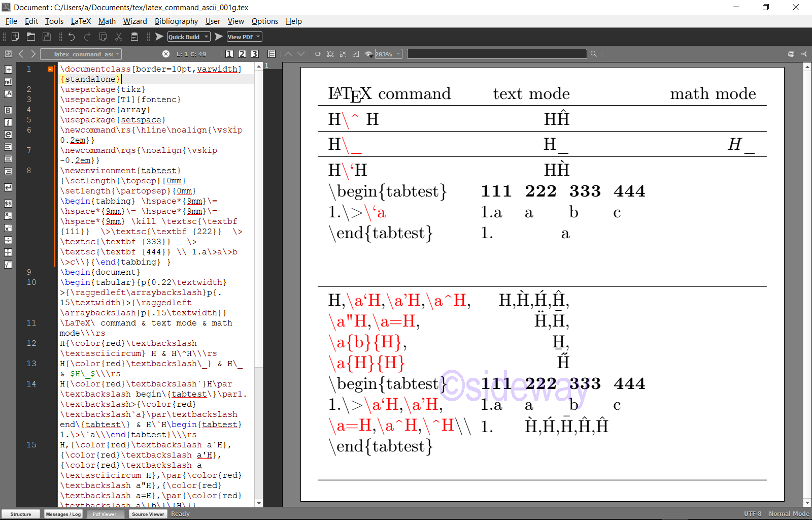Click the square root math icon
Viewport: 812px width, 520px height.
8,265
